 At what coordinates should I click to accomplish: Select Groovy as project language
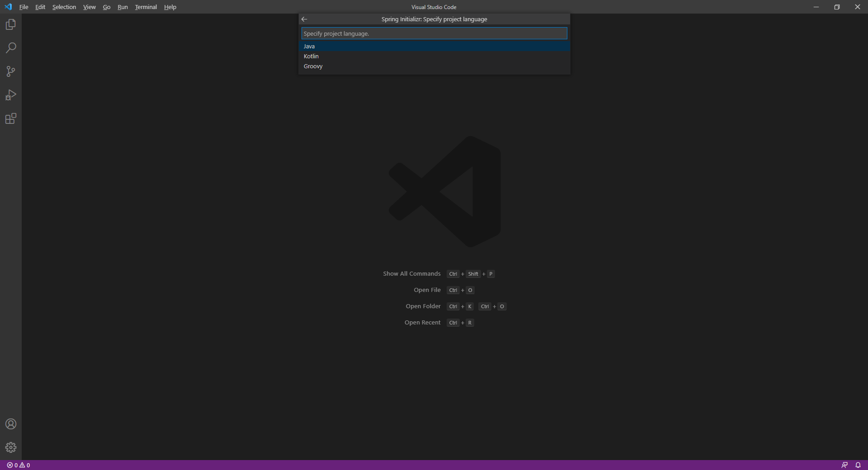pyautogui.click(x=434, y=66)
